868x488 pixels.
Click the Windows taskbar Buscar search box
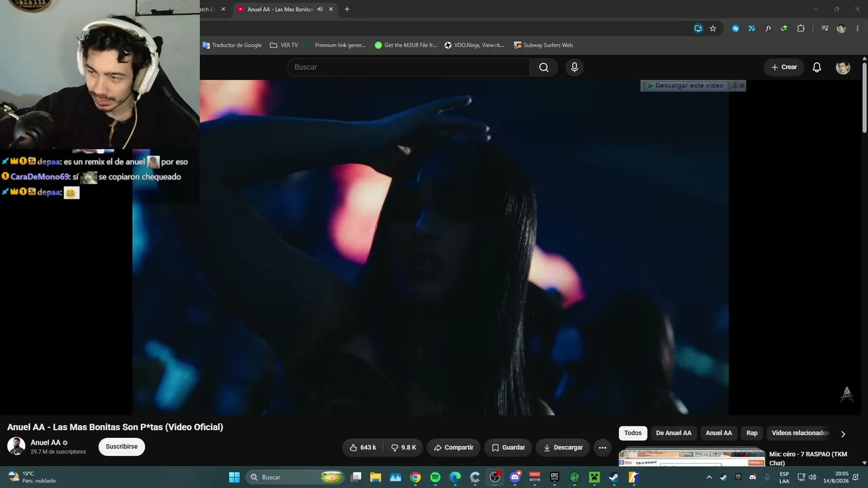[x=296, y=477]
